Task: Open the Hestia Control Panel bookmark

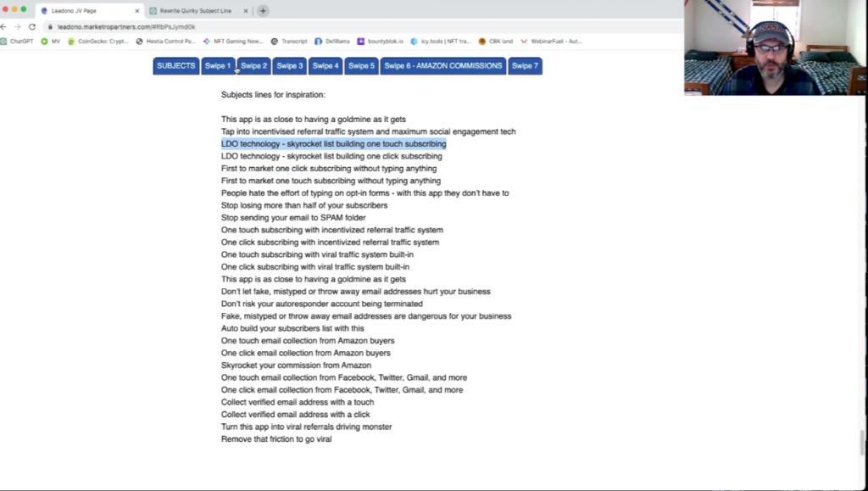Action: [165, 41]
